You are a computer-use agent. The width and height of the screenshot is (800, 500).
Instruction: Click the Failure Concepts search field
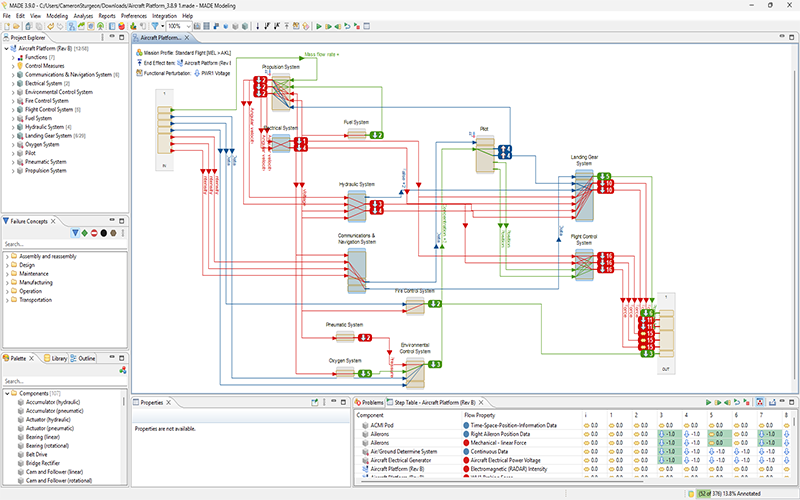64,244
